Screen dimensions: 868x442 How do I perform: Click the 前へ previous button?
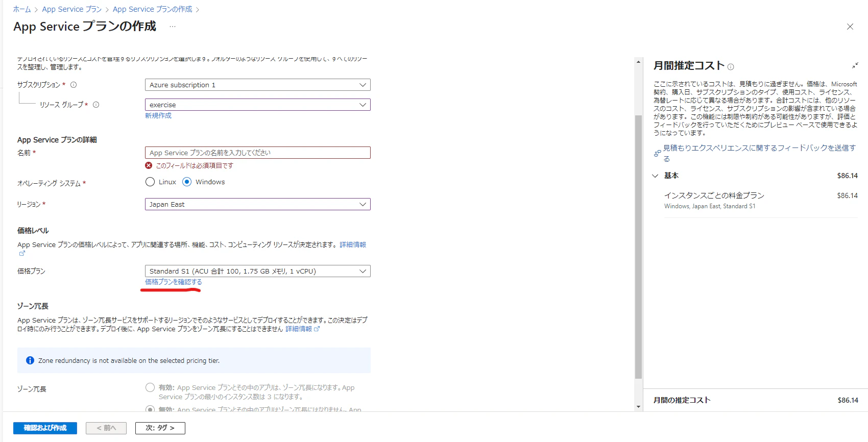(x=106, y=428)
